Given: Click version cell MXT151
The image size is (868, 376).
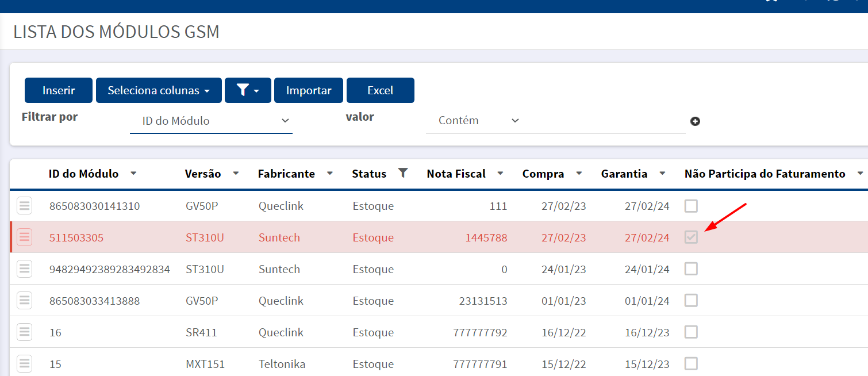Looking at the screenshot, I should 205,364.
